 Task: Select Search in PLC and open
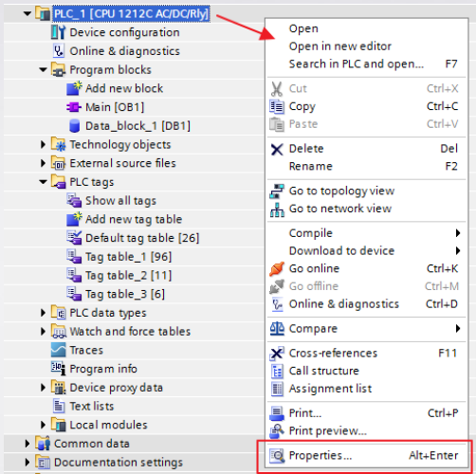(x=367, y=64)
